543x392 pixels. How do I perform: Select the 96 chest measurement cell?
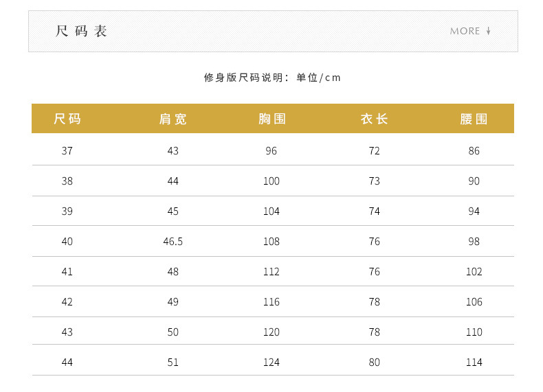271,150
